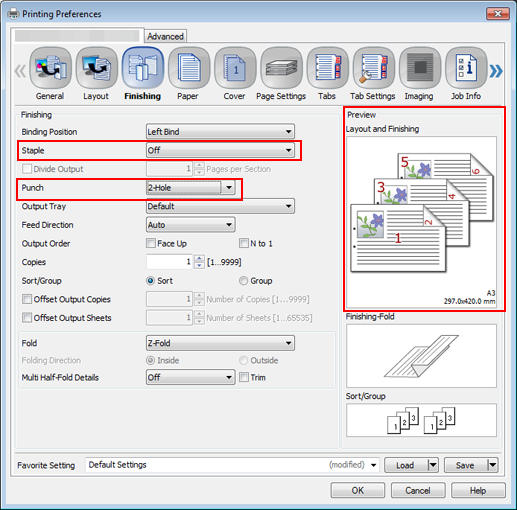Enable the Face Up checkbox

pos(151,243)
